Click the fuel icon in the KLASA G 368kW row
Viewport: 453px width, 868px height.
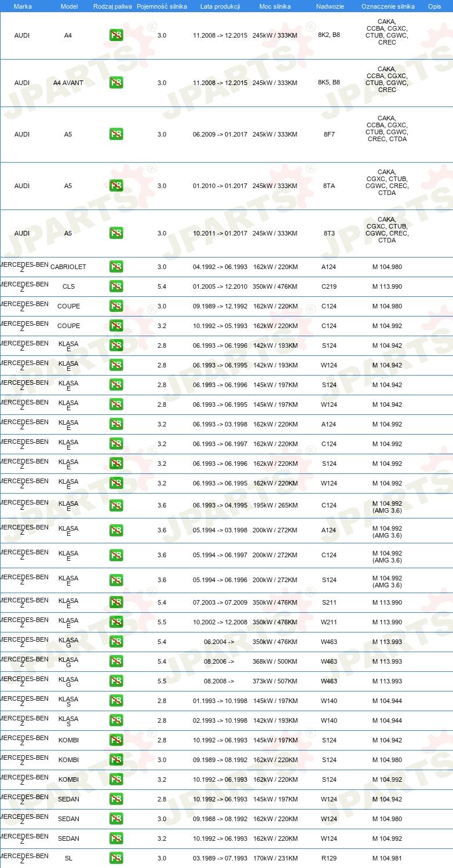coord(116,661)
